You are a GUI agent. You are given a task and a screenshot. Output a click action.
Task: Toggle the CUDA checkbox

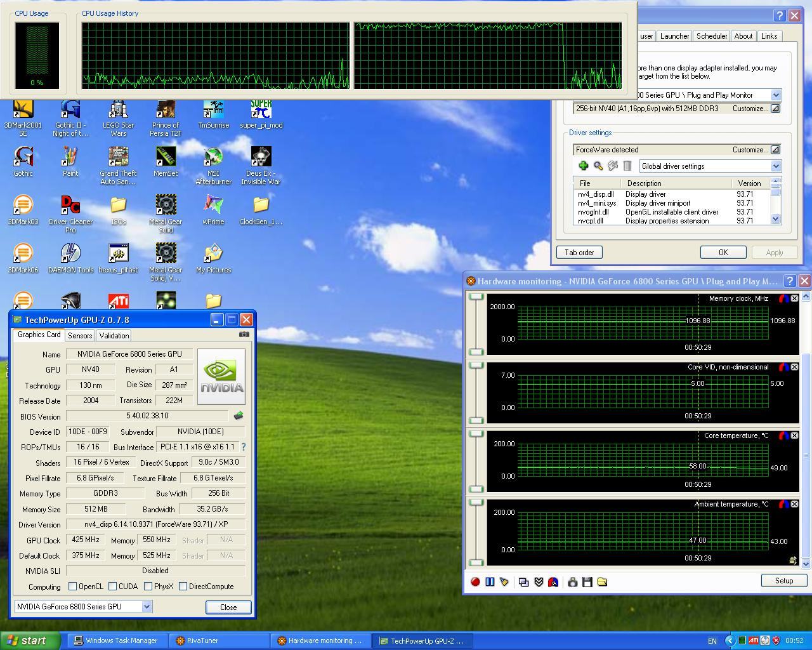113,587
